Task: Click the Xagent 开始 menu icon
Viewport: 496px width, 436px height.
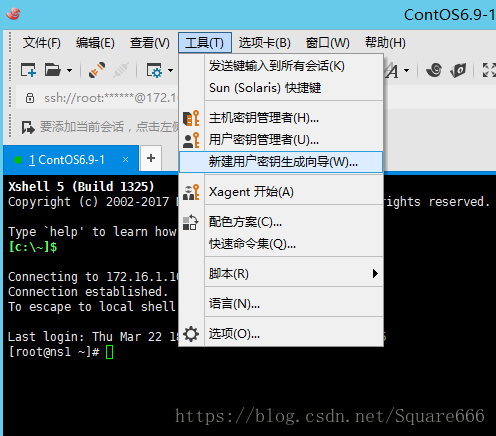Action: pos(191,192)
